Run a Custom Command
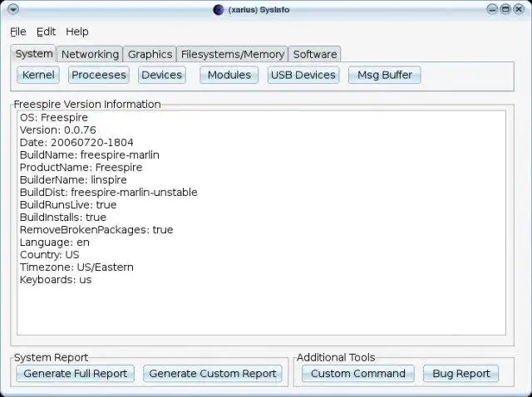The image size is (532, 397). pos(358,374)
